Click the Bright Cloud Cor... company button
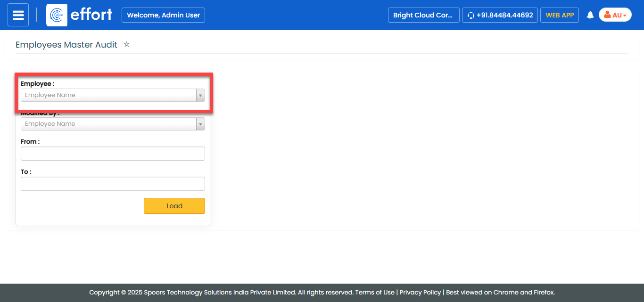 click(x=423, y=15)
